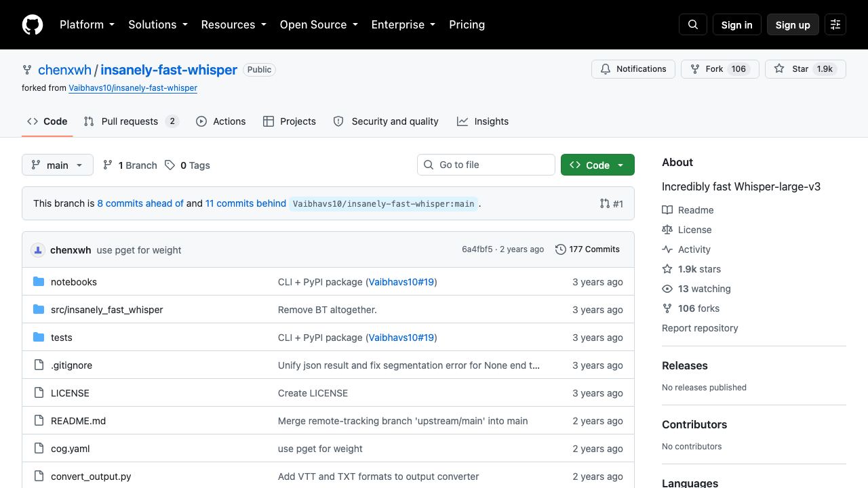Click the src/insanely_fast_whisper folder icon

pos(39,310)
